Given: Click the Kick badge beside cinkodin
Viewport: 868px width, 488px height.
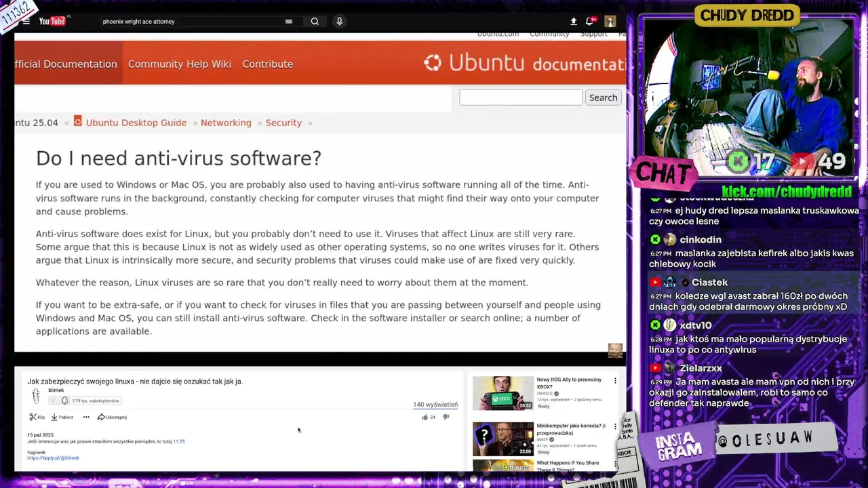Looking at the screenshot, I should [655, 240].
